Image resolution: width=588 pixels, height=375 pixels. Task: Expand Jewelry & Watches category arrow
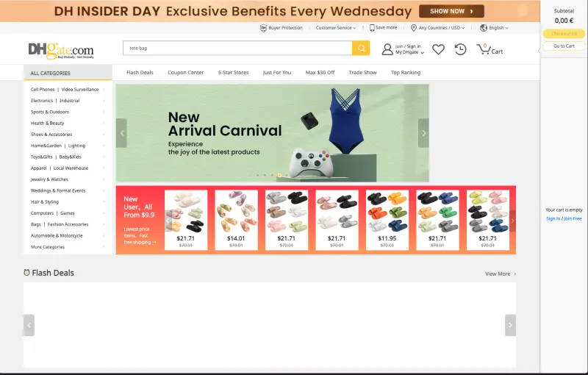[x=104, y=179]
